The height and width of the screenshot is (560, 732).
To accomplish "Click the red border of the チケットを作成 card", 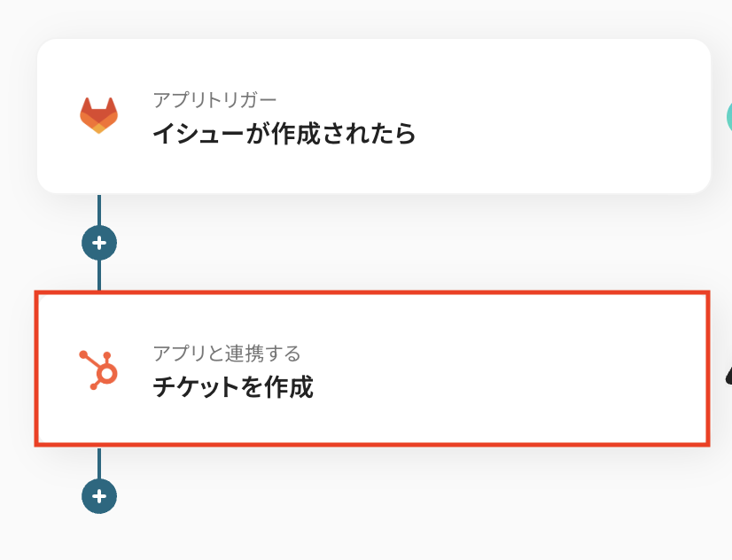I will [x=372, y=293].
